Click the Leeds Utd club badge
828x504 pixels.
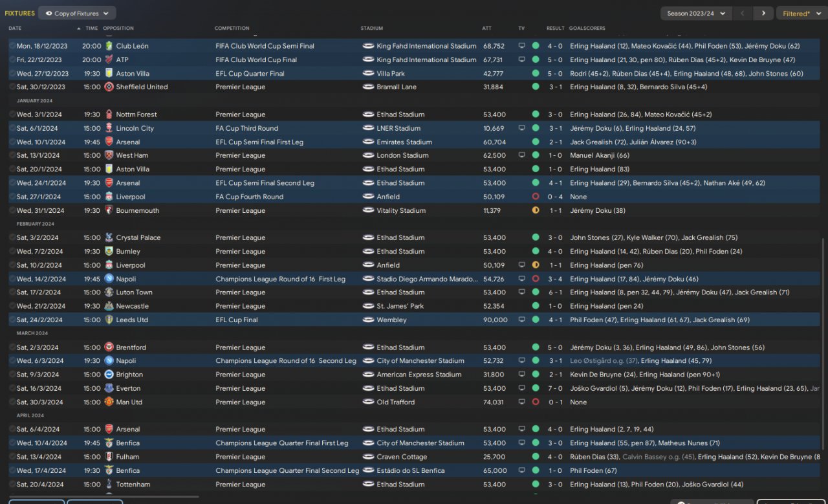pyautogui.click(x=109, y=320)
